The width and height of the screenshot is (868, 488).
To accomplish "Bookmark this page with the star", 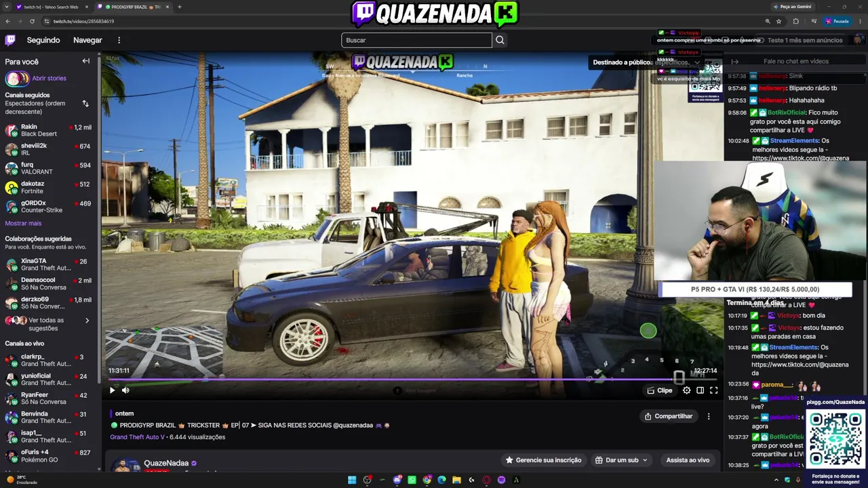I will click(x=778, y=21).
